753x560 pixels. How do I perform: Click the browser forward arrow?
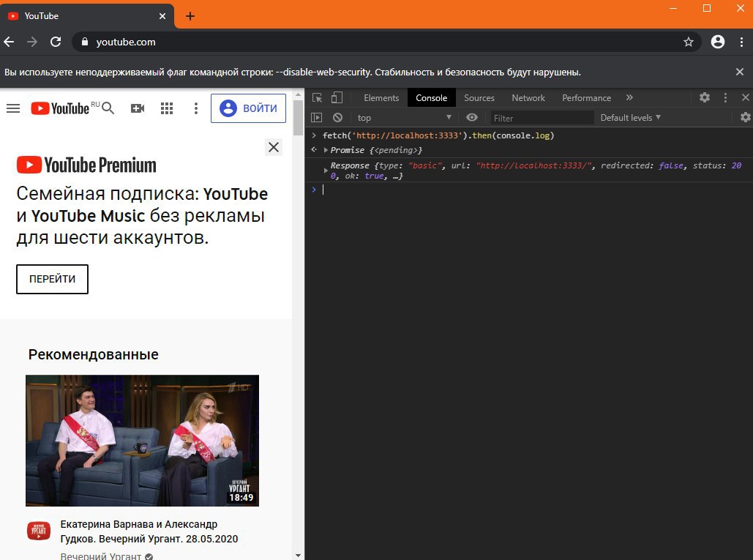(32, 42)
